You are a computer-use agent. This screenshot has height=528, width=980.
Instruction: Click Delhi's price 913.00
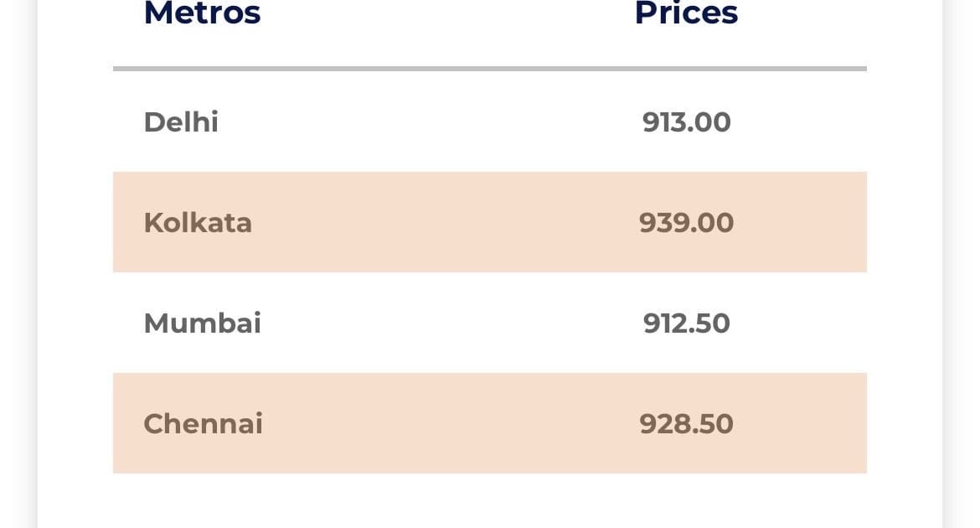686,122
